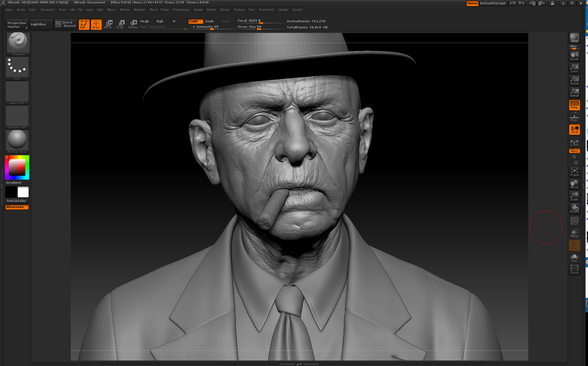
Task: Click the white secondary color swatch
Action: (23, 192)
